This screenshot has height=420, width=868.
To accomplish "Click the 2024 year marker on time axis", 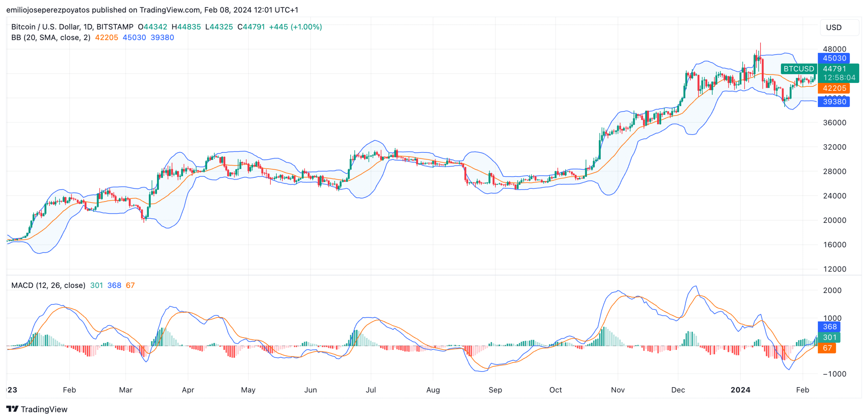I will pos(740,390).
